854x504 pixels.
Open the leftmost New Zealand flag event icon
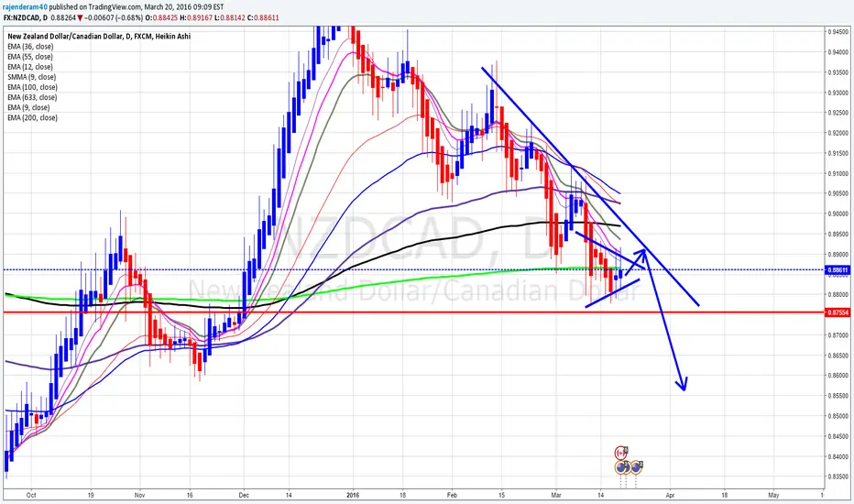click(622, 467)
